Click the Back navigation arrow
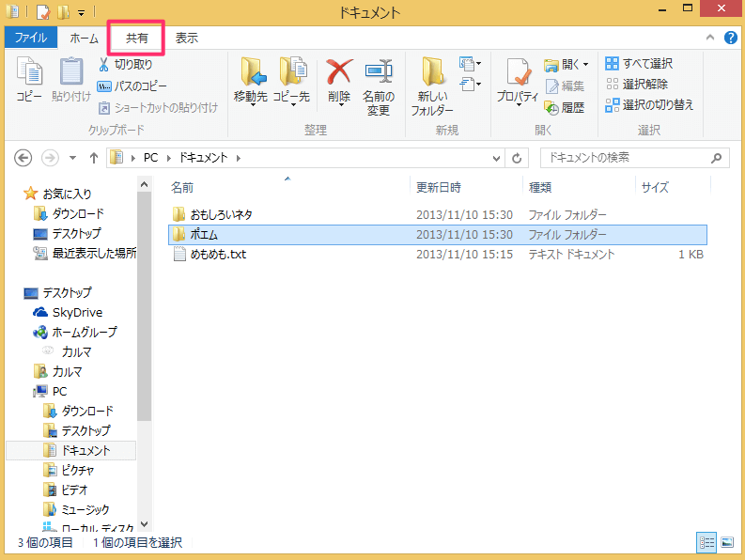 23,158
